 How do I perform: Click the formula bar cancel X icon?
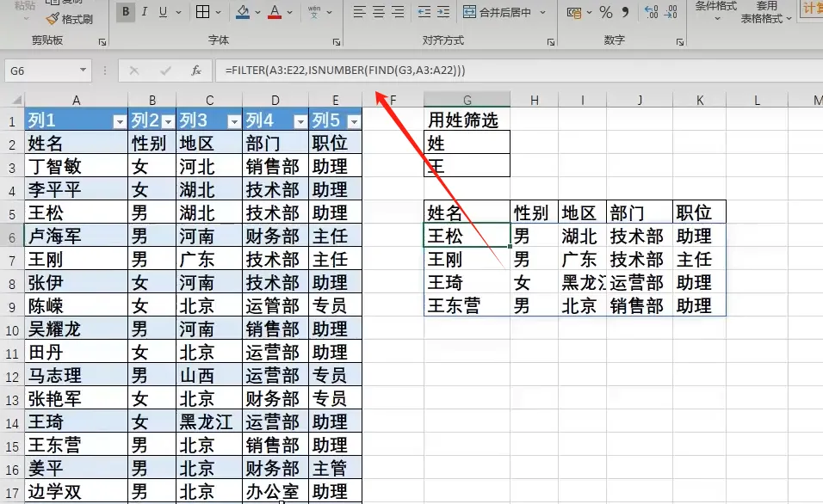point(133,71)
